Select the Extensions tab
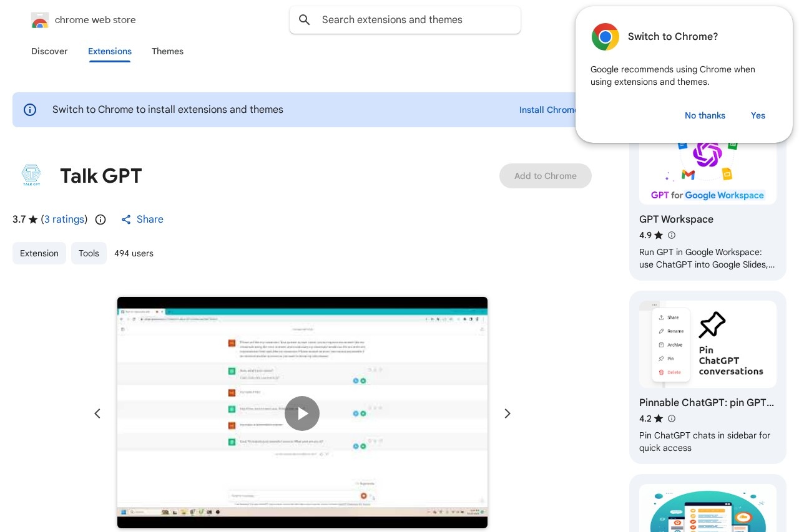The image size is (799, 532). 110,51
